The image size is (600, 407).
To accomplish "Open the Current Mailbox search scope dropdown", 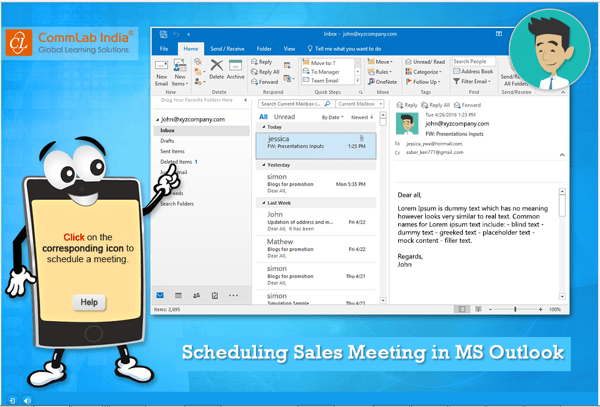I will click(360, 104).
